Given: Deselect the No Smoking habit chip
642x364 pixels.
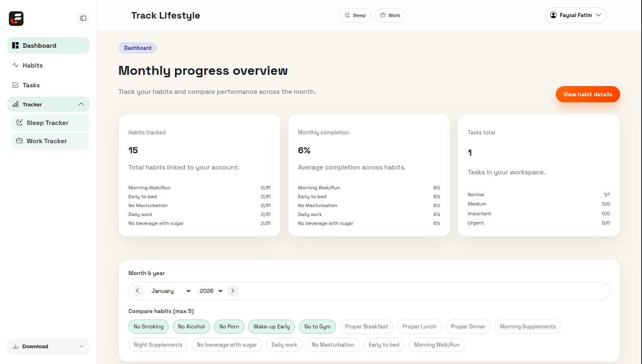Looking at the screenshot, I should click(x=148, y=326).
